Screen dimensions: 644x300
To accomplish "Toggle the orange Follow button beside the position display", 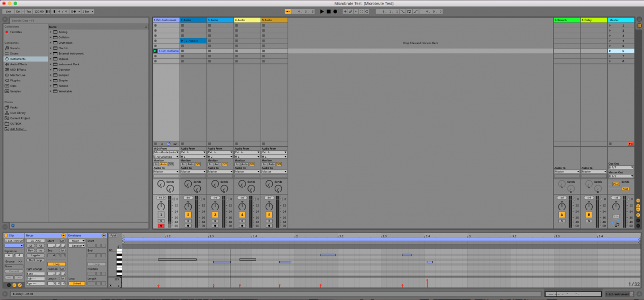I will point(288,11).
